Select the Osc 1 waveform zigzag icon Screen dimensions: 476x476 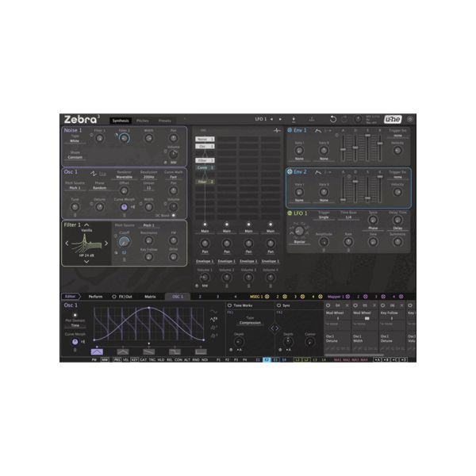tap(94, 173)
